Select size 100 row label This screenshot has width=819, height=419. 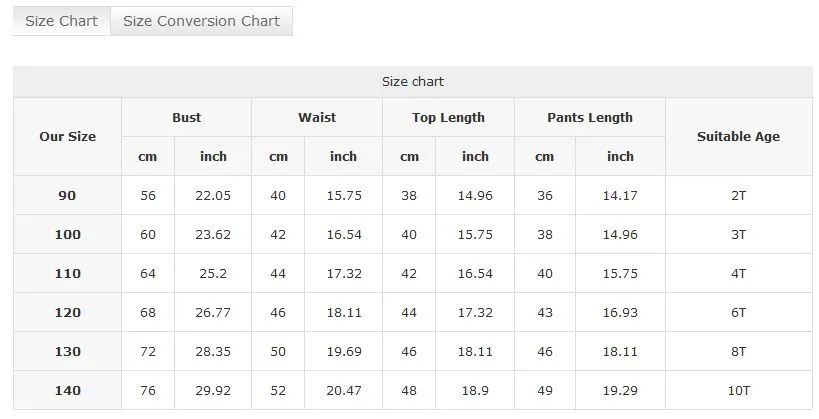tap(67, 235)
